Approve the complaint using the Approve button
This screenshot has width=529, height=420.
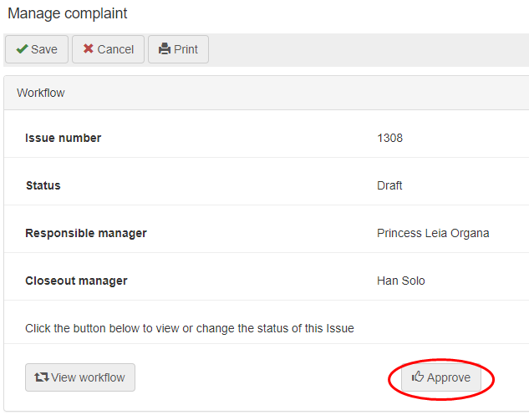441,377
